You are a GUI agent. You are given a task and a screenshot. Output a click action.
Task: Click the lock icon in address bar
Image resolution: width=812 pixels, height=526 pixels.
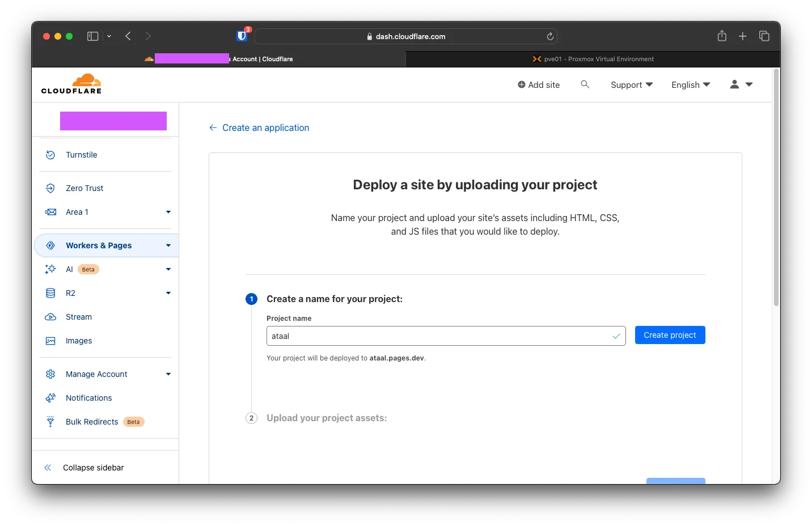(370, 36)
